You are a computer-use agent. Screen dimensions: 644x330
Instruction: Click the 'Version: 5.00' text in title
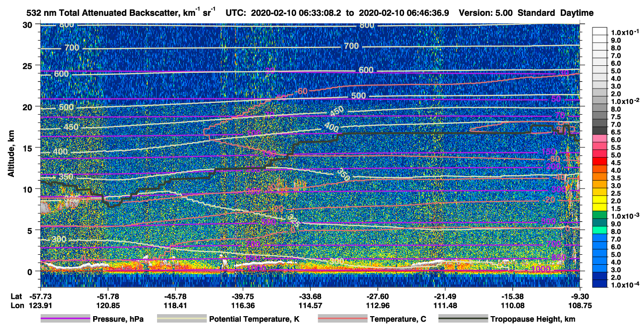coord(486,13)
